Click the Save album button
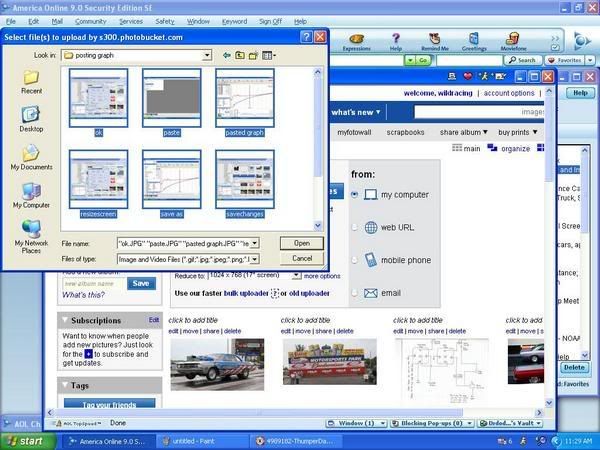 tap(141, 284)
